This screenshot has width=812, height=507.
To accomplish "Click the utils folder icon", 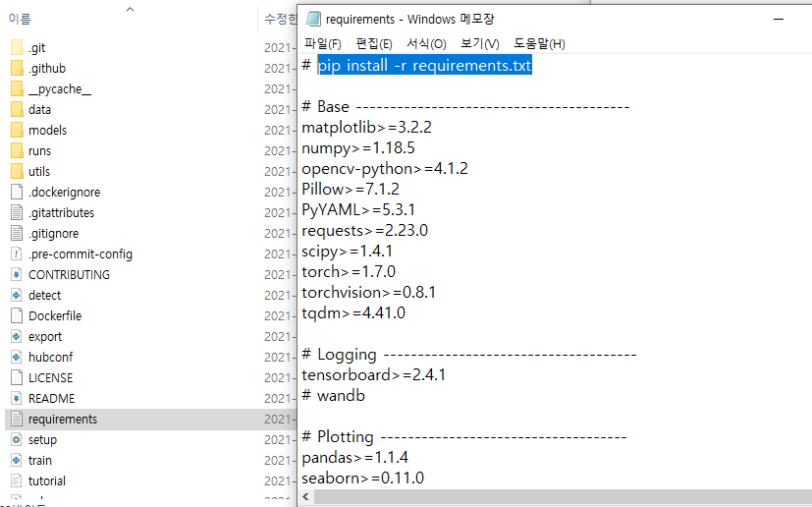I will coord(17,172).
